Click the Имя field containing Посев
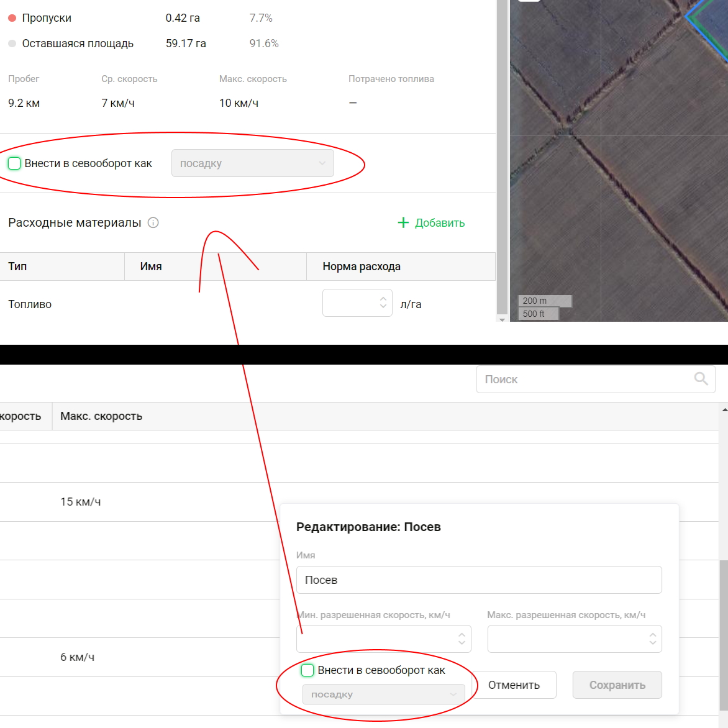Screen dimensions: 728x728 (478, 580)
